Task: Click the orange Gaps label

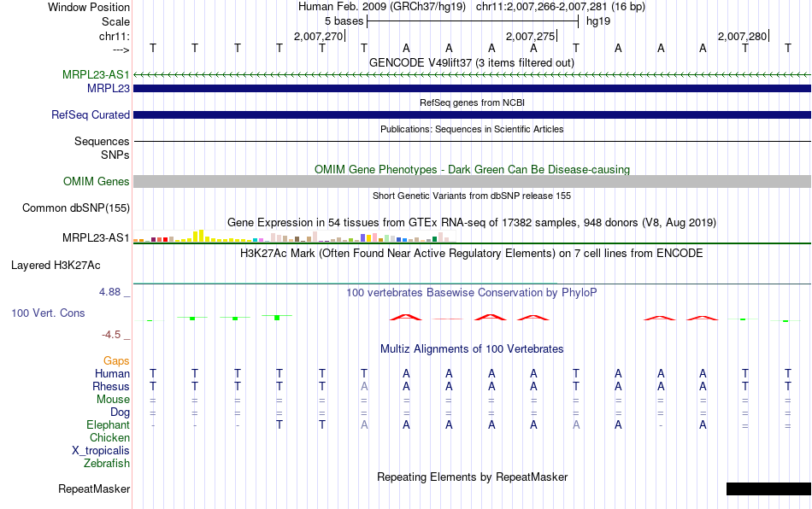Action: [116, 360]
